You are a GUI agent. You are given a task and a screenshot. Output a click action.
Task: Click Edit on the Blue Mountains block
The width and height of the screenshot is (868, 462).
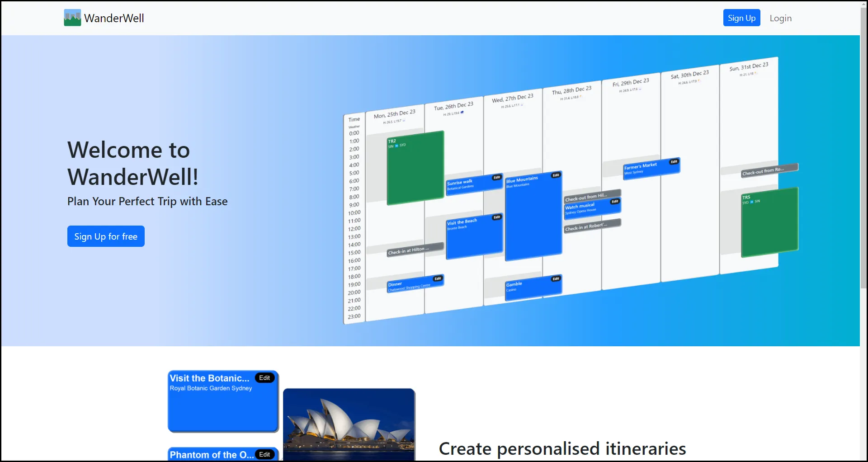[x=556, y=175]
